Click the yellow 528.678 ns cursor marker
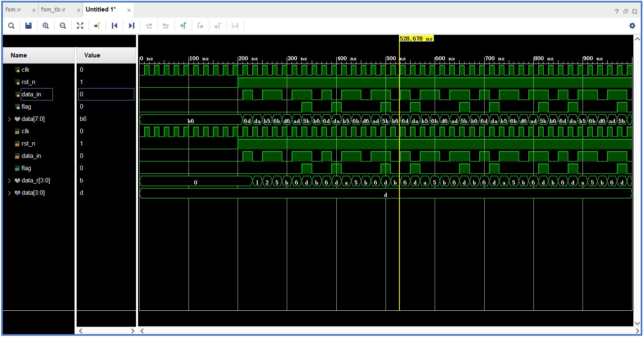This screenshot has width=644, height=337. pos(416,39)
